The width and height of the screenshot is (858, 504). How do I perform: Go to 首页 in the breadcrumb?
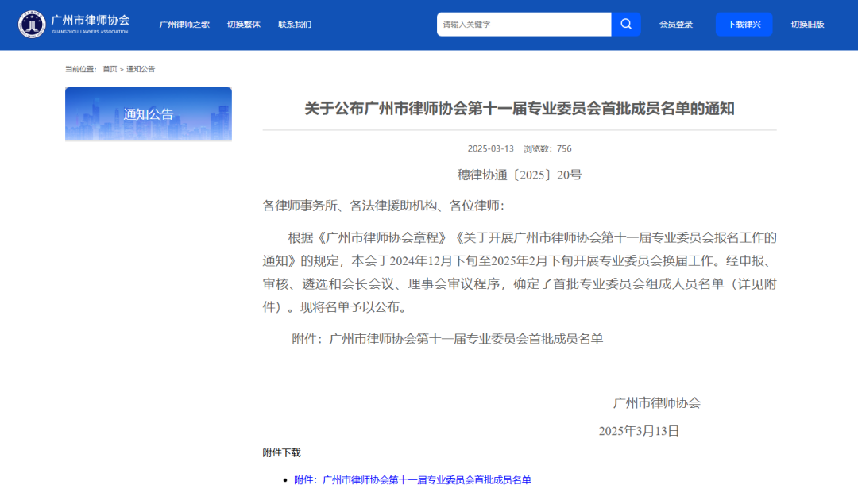point(110,69)
